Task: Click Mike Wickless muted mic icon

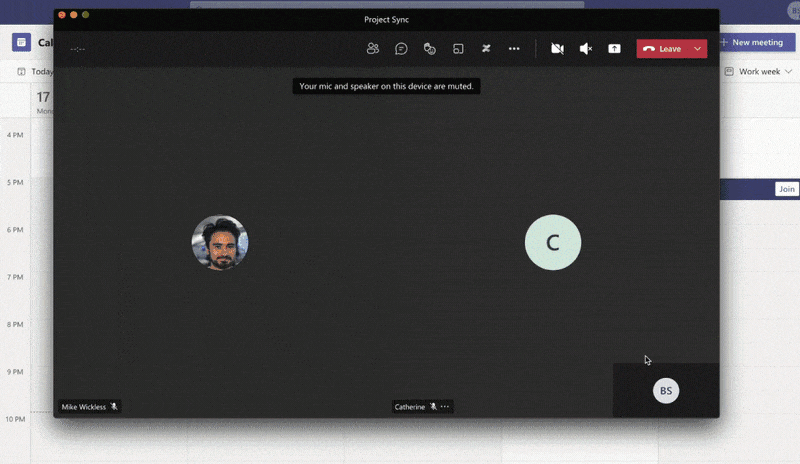Action: 114,407
